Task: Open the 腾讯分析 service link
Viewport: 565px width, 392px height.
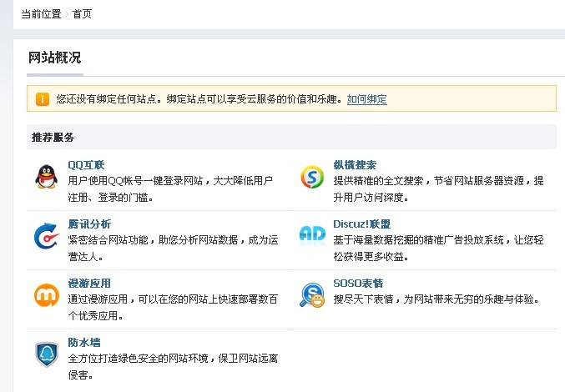Action: tap(89, 224)
